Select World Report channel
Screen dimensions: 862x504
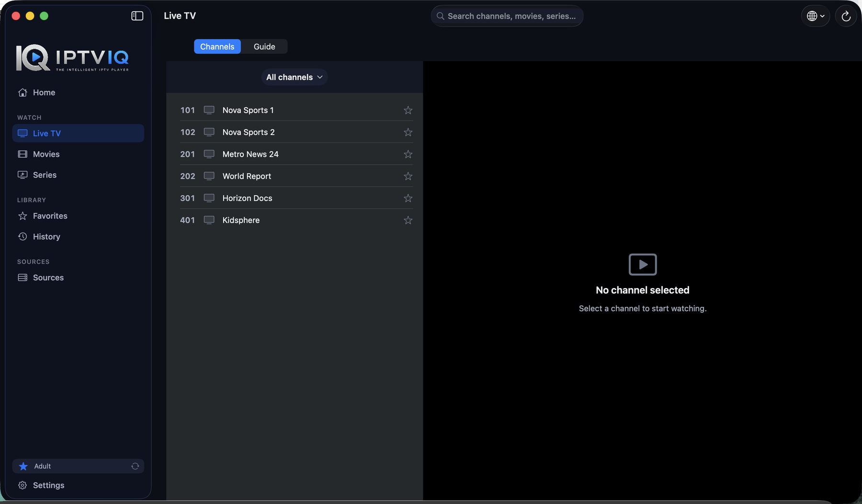tap(295, 176)
